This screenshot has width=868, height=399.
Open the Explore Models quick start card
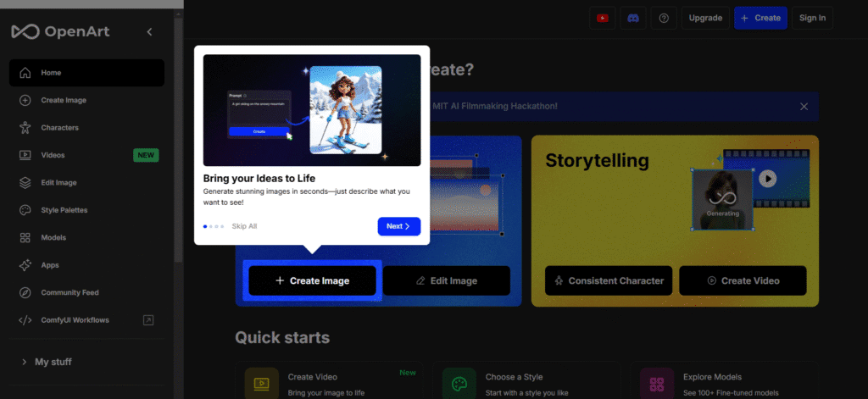(x=724, y=380)
